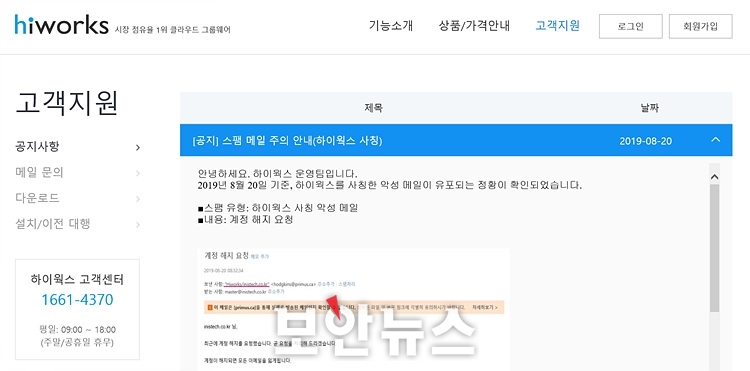This screenshot has height=371, width=750.
Task: Click the greeting 안녕하세요. 하이웍스 운영팀입니다.
Action: 278,174
